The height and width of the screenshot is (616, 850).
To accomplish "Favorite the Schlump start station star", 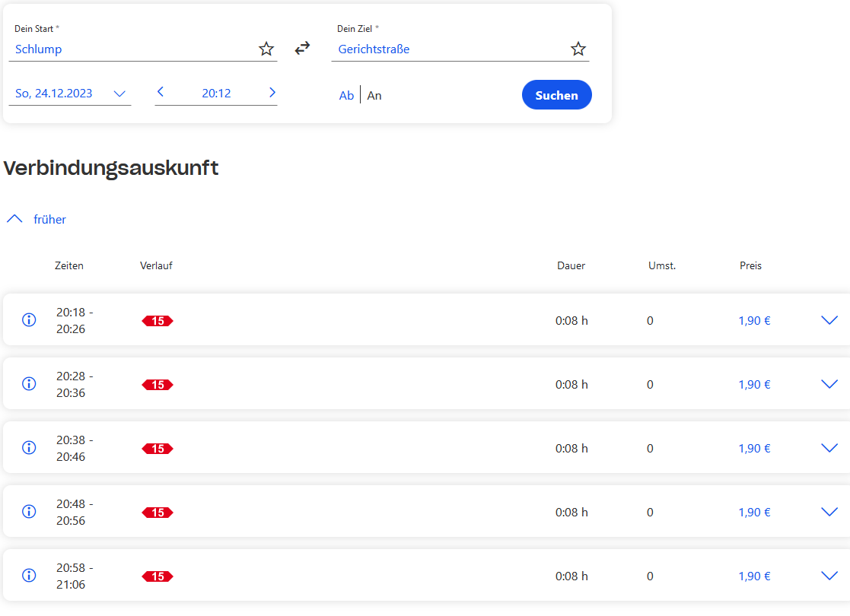I will (x=266, y=49).
